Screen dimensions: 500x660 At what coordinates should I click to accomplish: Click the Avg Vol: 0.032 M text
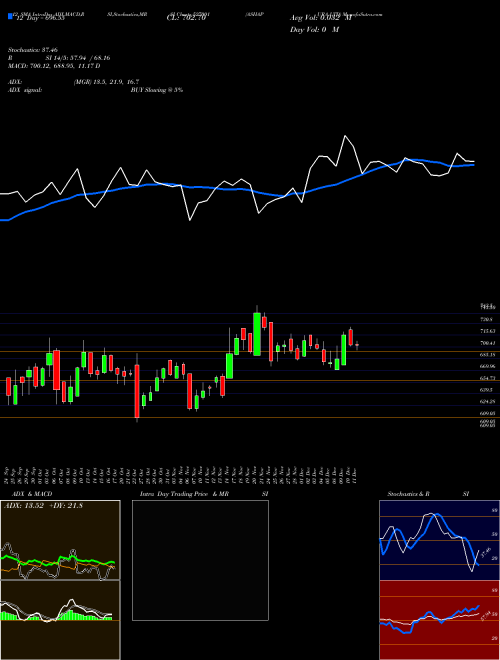pyautogui.click(x=320, y=18)
